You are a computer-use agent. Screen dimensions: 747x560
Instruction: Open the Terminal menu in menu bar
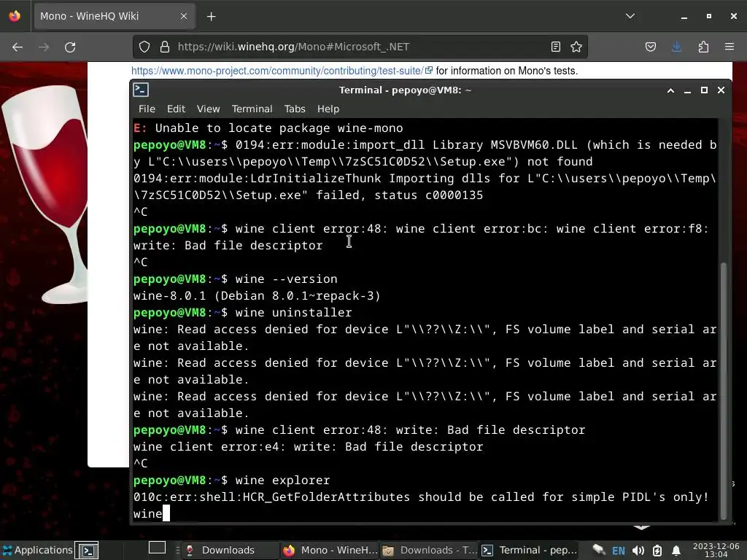point(252,109)
